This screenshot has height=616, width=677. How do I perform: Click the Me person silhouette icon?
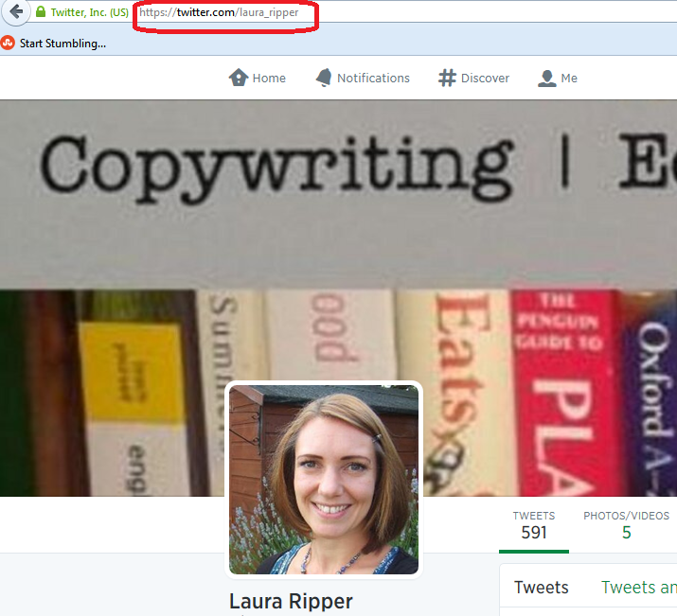[x=546, y=78]
